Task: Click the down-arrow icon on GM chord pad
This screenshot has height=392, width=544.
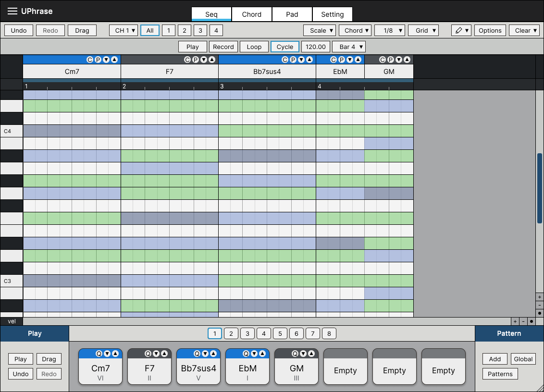Action: [x=303, y=354]
